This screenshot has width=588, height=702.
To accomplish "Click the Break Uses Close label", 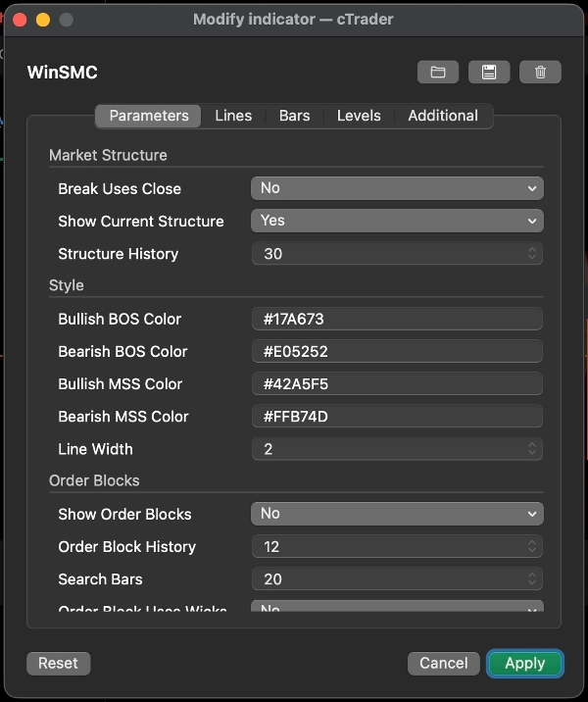I will point(120,189).
